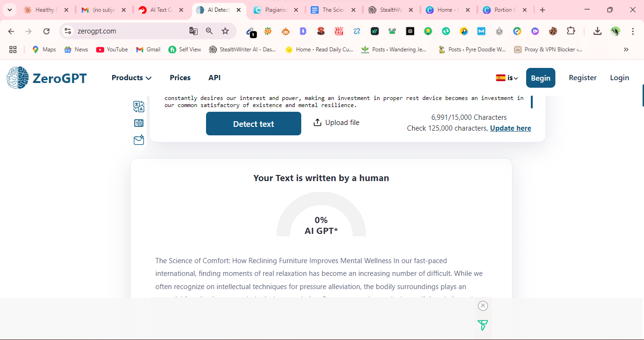Open the language selector dropdown
The height and width of the screenshot is (340, 644).
507,78
